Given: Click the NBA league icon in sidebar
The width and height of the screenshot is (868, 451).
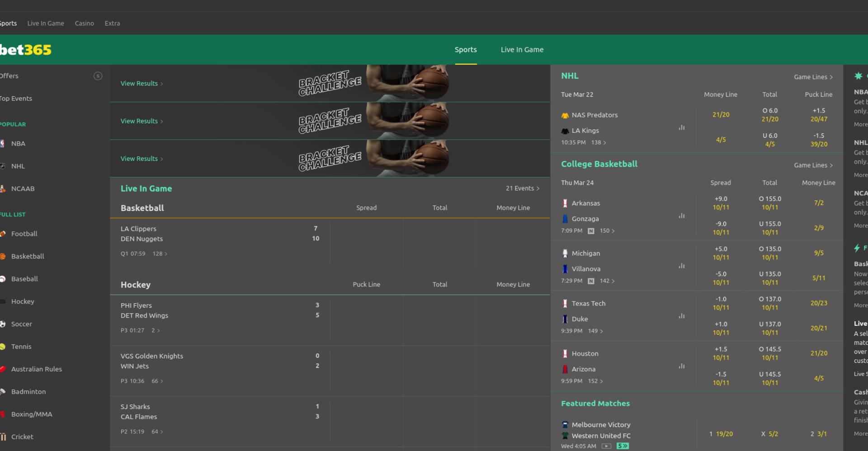Looking at the screenshot, I should [2, 144].
